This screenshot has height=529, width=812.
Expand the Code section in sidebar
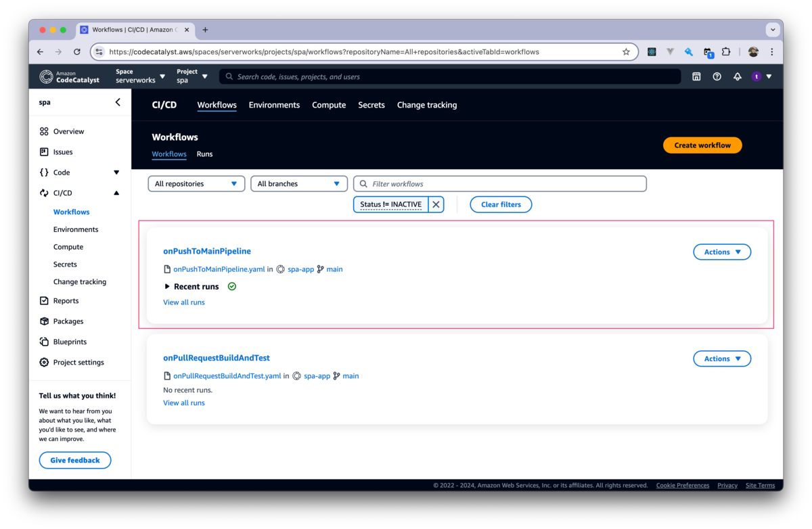(116, 172)
